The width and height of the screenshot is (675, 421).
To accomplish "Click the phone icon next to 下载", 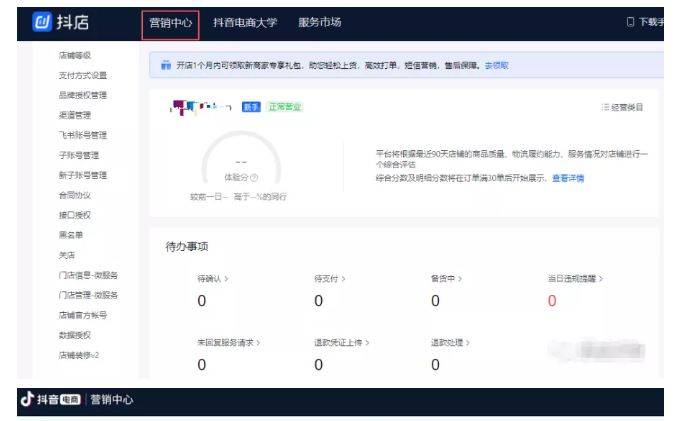I will click(x=630, y=22).
